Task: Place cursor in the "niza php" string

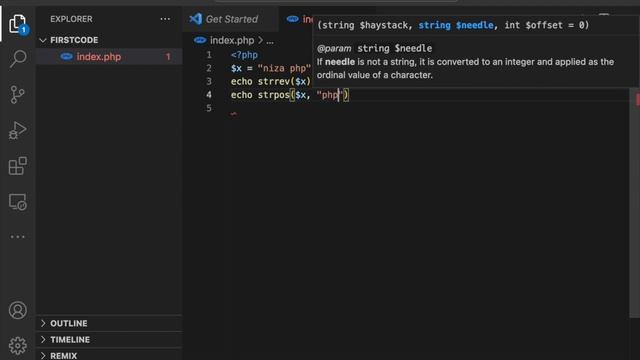Action: point(284,68)
